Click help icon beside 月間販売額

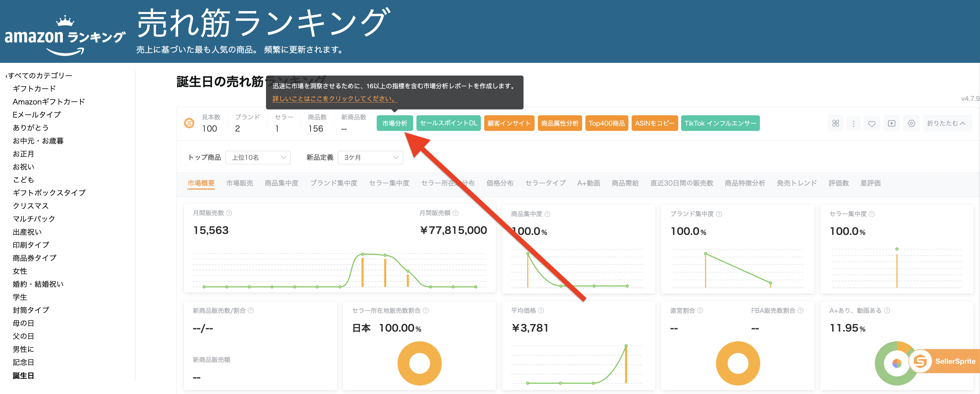(456, 213)
